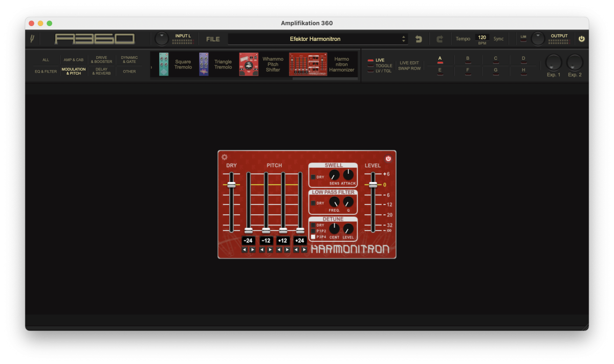The image size is (614, 364).
Task: Click the Sync tempo button
Action: 498,39
